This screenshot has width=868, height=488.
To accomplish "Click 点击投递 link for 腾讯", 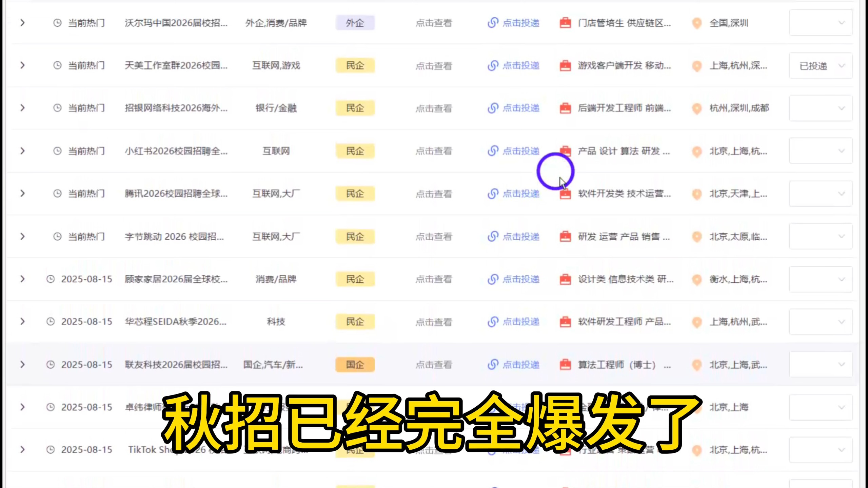I will tap(513, 194).
